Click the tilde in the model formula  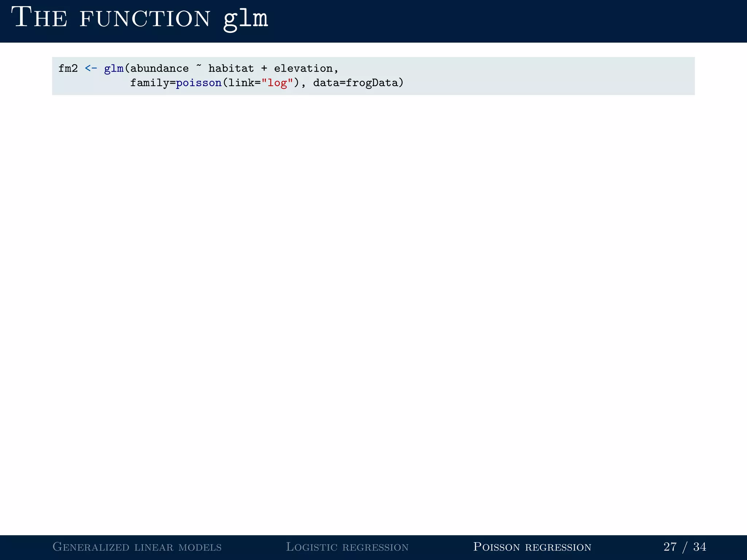click(x=199, y=66)
